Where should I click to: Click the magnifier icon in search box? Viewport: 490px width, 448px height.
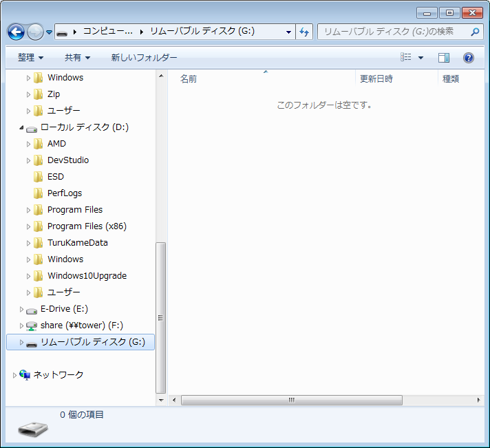click(x=475, y=32)
